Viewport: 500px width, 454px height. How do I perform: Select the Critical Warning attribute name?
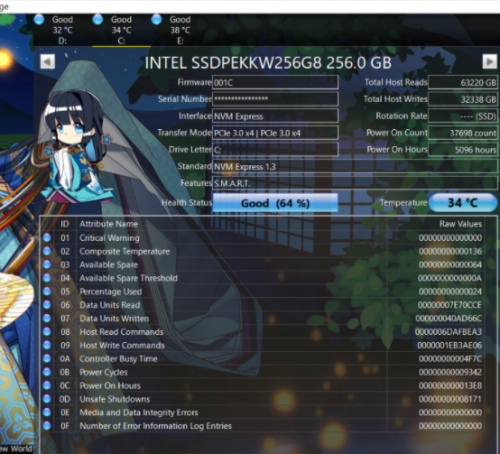pyautogui.click(x=109, y=238)
